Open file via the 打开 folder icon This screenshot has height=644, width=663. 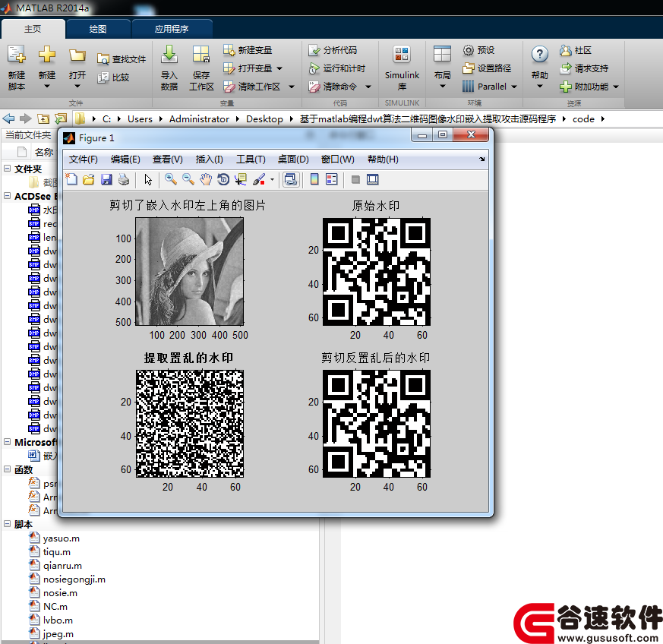77,55
